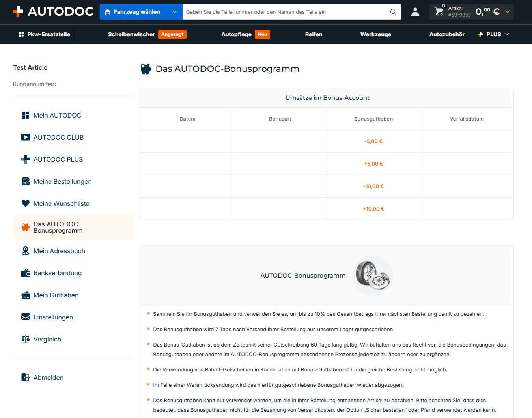Open the AUTODOC CLUB link
532x418 pixels.
click(58, 137)
